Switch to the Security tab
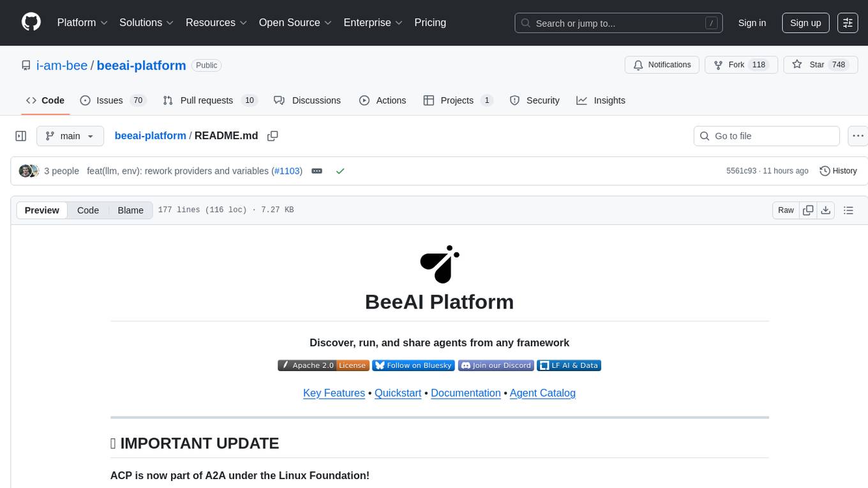The height and width of the screenshot is (488, 868). pos(535,100)
